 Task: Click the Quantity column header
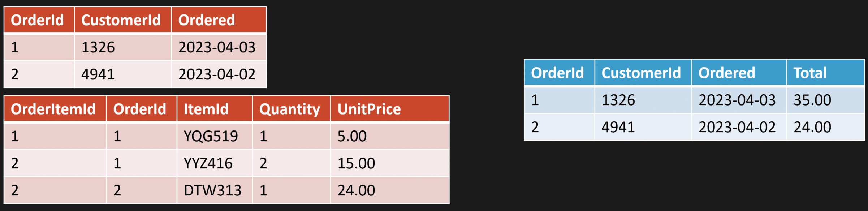pos(290,109)
